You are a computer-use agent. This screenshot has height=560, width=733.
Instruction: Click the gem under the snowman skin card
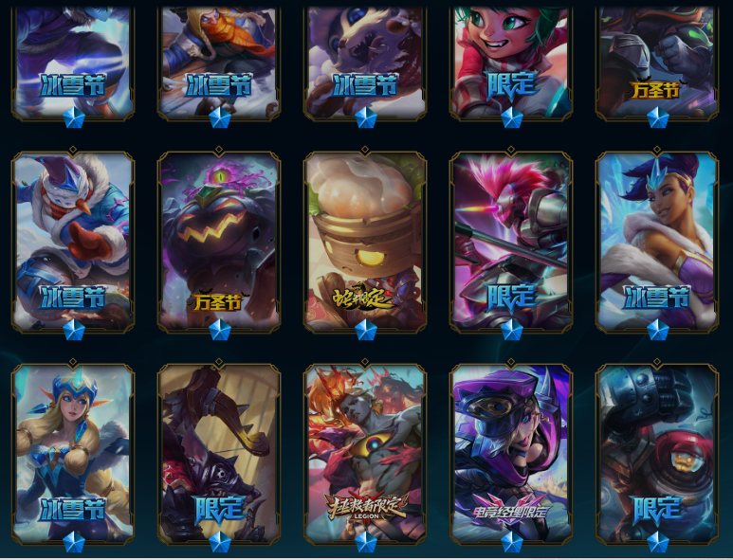[73, 330]
